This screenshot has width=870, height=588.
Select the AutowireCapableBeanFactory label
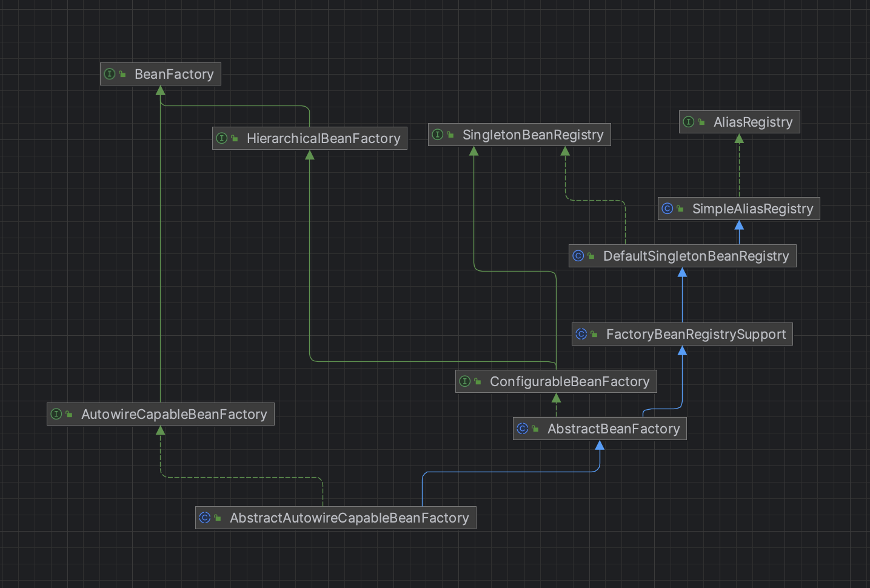tap(174, 414)
